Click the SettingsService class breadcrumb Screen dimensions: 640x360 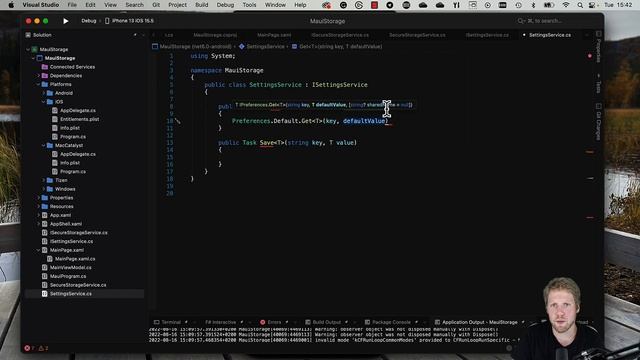point(262,47)
